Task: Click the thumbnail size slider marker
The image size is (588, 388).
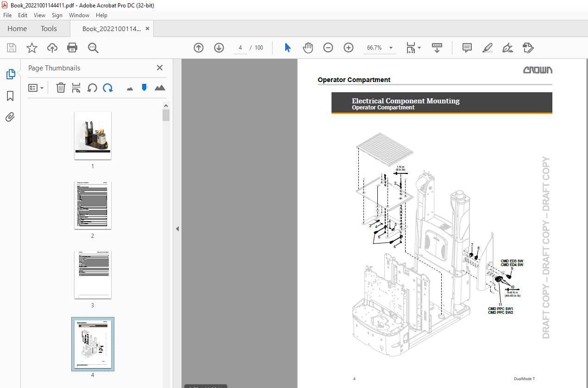Action: [144, 87]
